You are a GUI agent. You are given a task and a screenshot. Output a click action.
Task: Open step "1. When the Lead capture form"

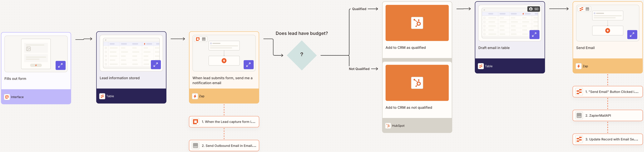pyautogui.click(x=224, y=122)
